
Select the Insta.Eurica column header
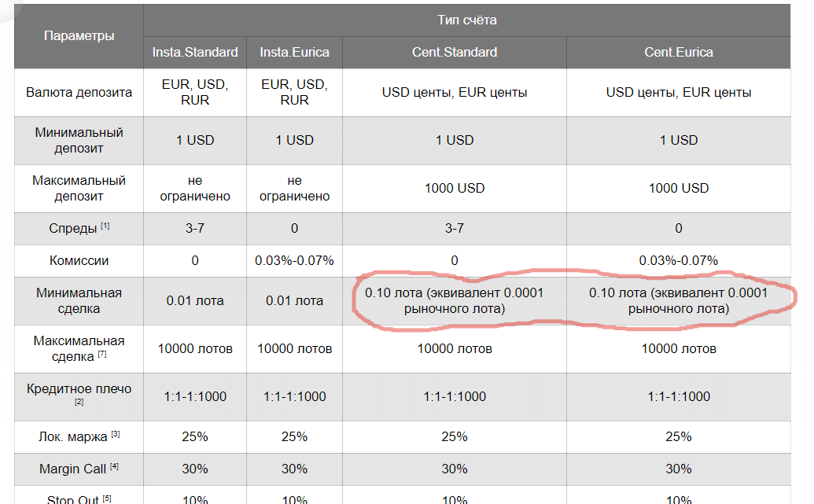click(294, 53)
